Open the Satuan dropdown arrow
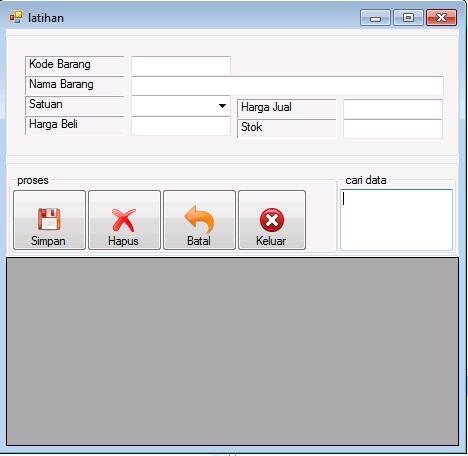Viewport: 468px width, 456px height. point(222,106)
